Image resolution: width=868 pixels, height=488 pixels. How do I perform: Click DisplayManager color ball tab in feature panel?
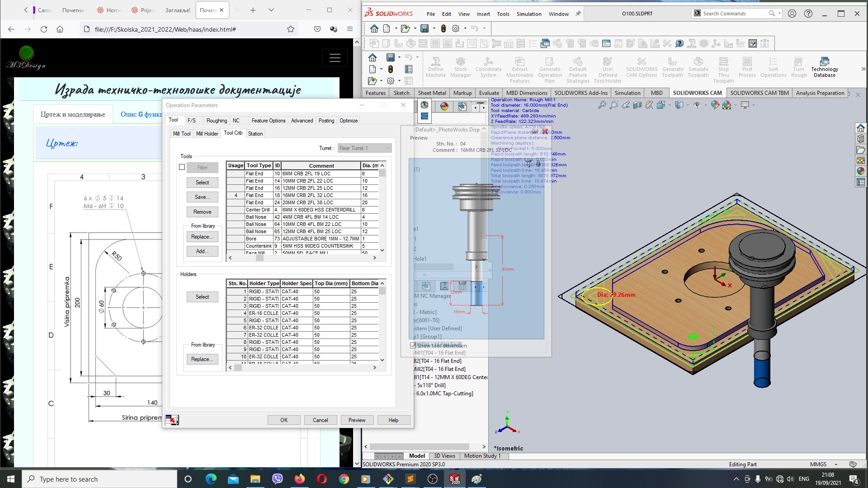444,106
